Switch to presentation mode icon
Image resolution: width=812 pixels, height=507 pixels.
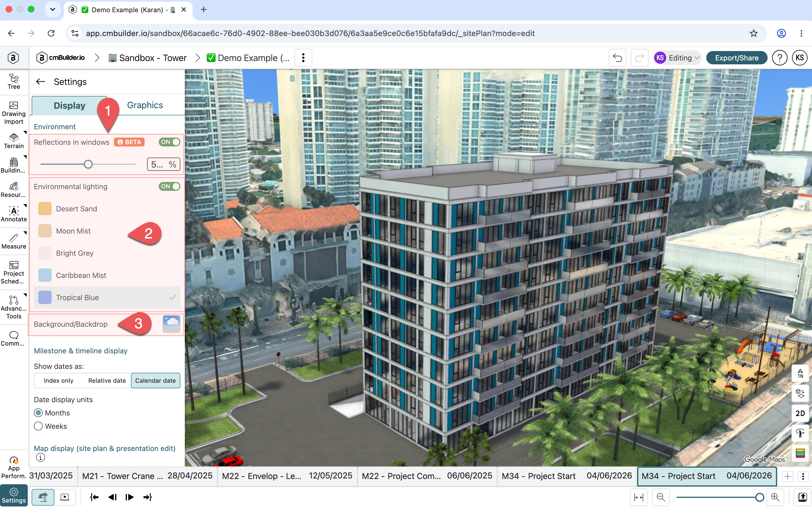point(64,497)
